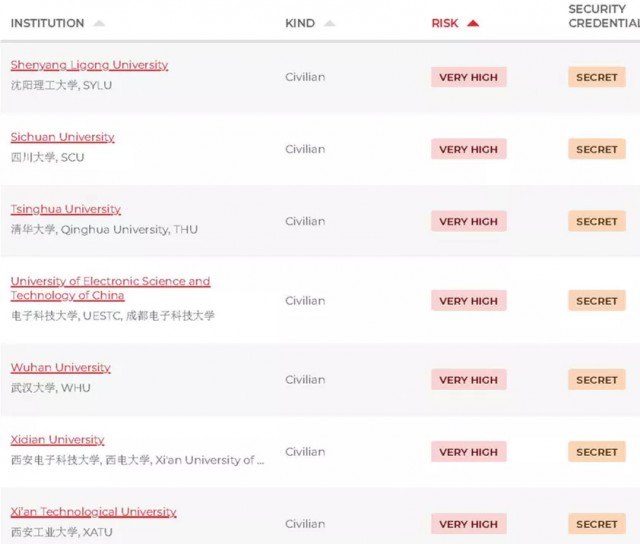The image size is (640, 544).
Task: Open Xi'an Technological University link
Action: tap(93, 512)
